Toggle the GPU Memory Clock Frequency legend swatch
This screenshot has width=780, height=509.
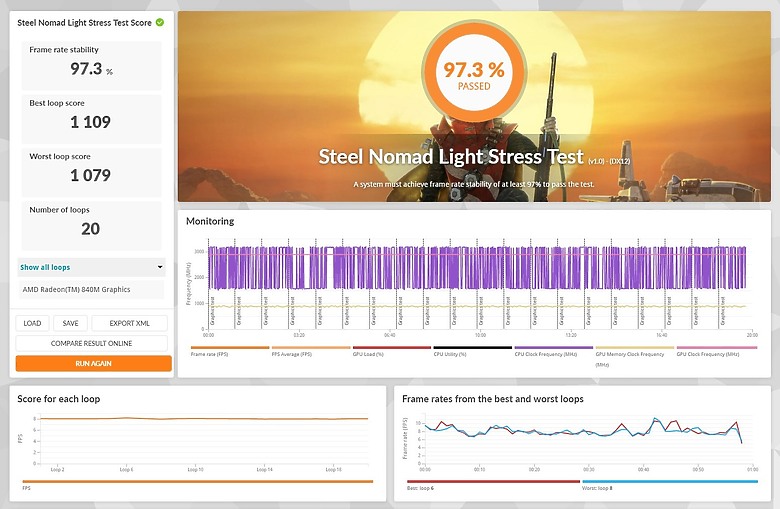click(x=635, y=348)
